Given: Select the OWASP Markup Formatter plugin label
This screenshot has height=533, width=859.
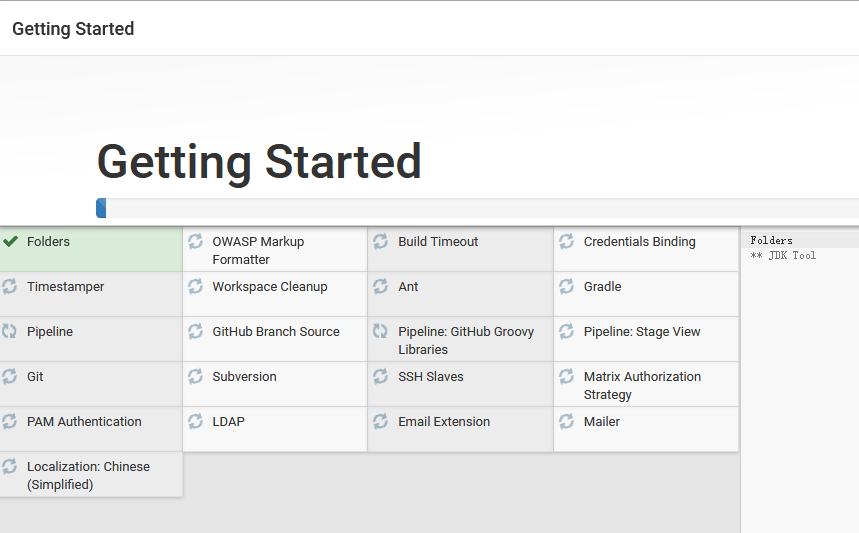Looking at the screenshot, I should click(258, 250).
